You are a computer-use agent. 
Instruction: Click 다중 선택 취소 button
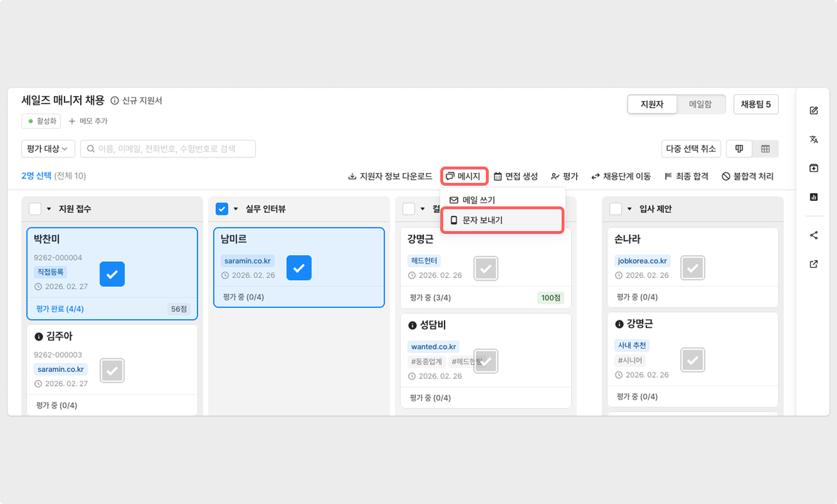click(x=691, y=149)
